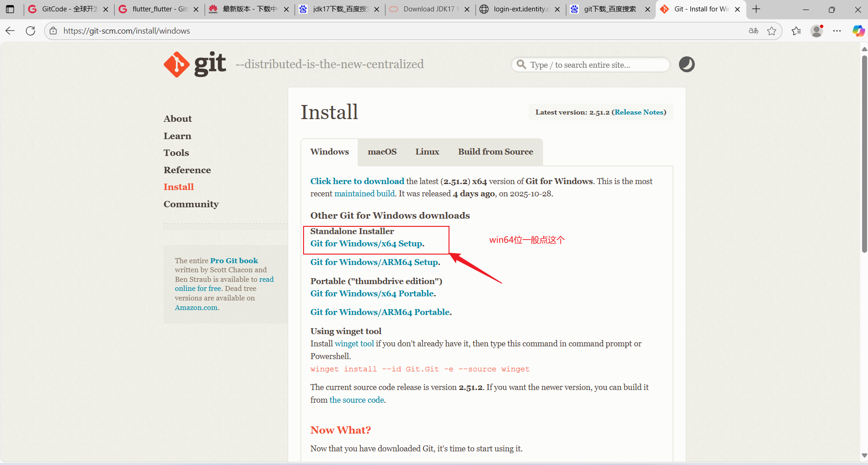This screenshot has height=465, width=868.
Task: Open Tools in side navigation
Action: [176, 153]
